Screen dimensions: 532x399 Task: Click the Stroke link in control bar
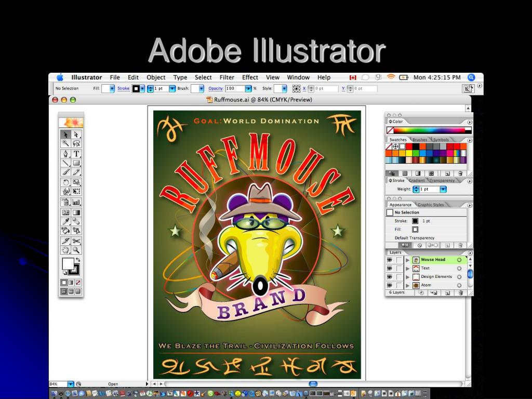pyautogui.click(x=124, y=88)
